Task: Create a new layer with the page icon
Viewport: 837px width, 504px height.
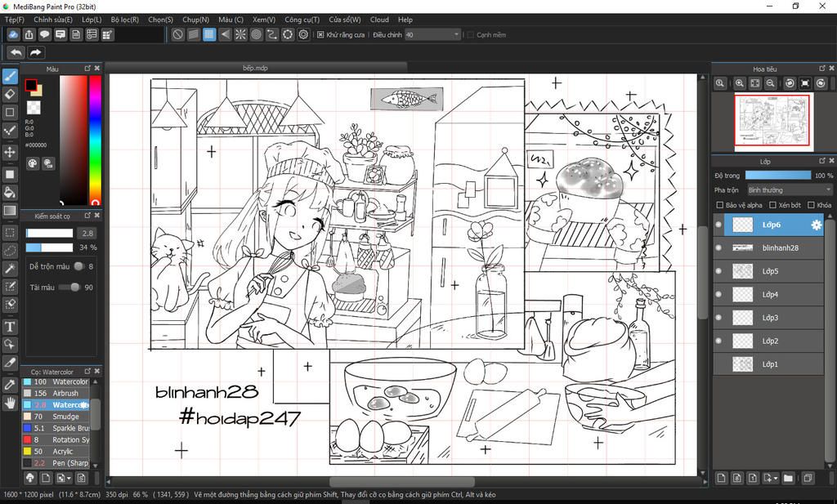Action: pos(721,478)
